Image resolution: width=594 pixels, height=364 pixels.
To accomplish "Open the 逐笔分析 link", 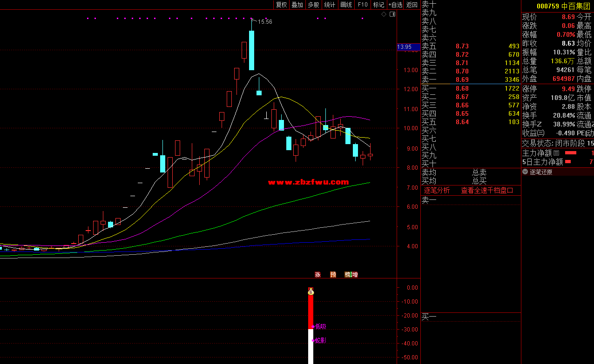I will (437, 190).
